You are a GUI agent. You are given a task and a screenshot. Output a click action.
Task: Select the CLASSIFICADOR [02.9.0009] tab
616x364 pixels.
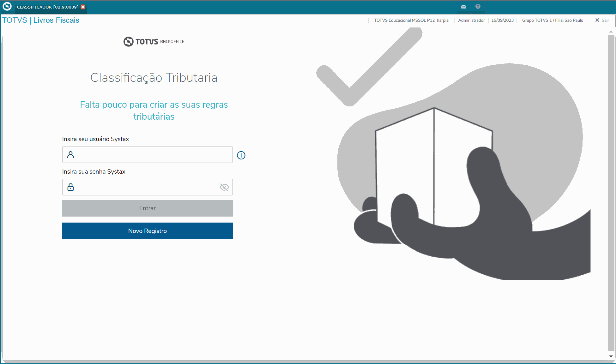47,7
